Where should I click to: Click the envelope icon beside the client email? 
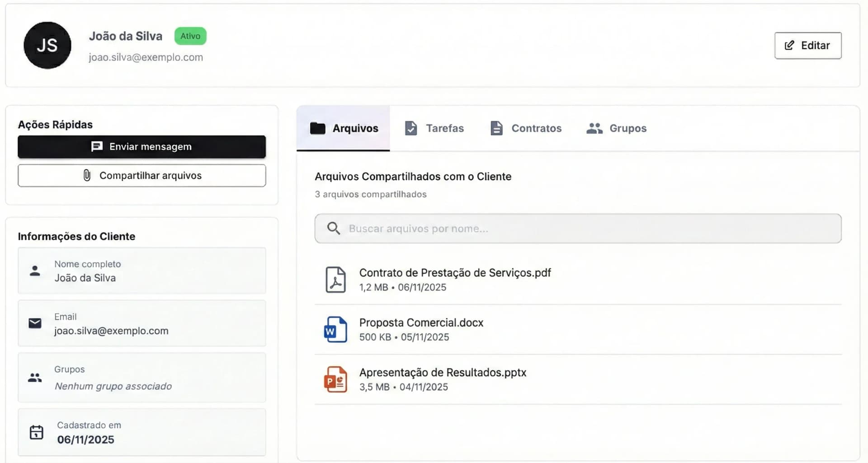[x=35, y=323]
